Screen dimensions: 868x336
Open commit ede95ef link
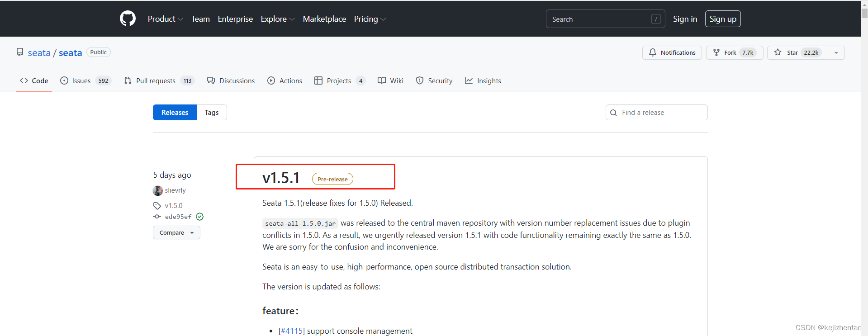click(x=178, y=217)
